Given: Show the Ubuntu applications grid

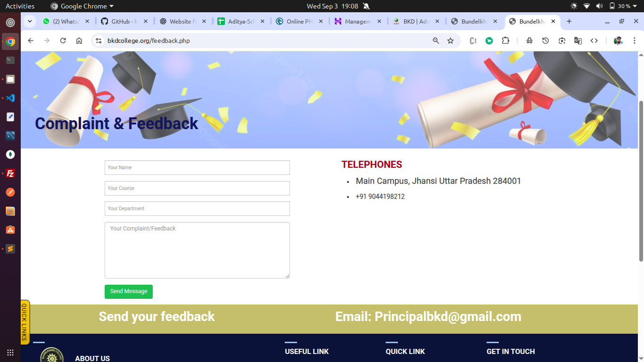Looking at the screenshot, I should (x=10, y=352).
